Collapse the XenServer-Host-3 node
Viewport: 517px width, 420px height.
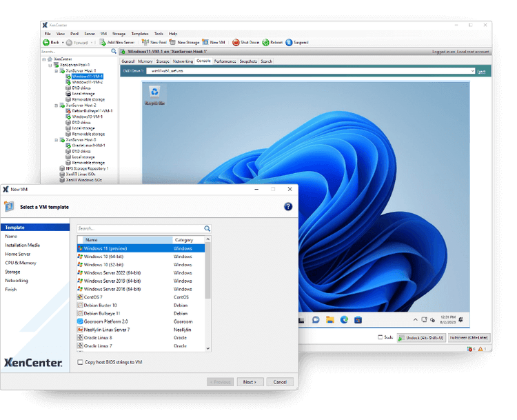point(56,140)
